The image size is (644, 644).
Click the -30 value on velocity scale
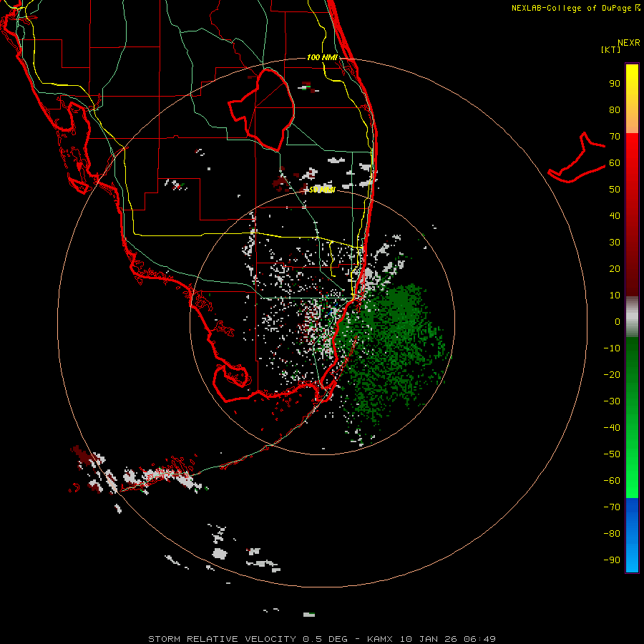[612, 401]
